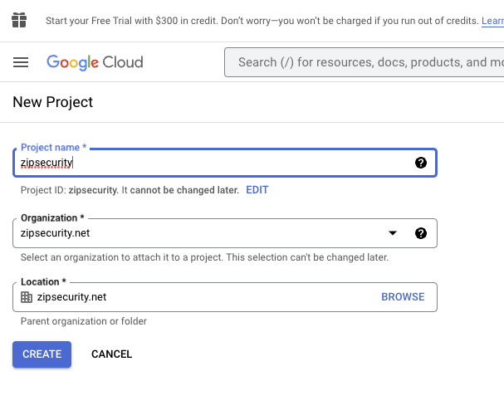The height and width of the screenshot is (420, 504).
Task: Click the Free Trial banner message text
Action: pos(257,21)
